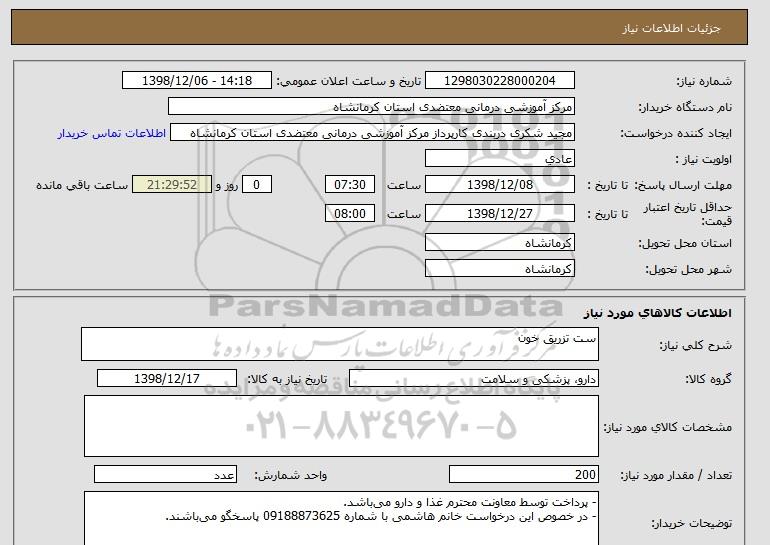Select the request creator field مجید شکری
The image size is (770, 545).
(x=372, y=133)
